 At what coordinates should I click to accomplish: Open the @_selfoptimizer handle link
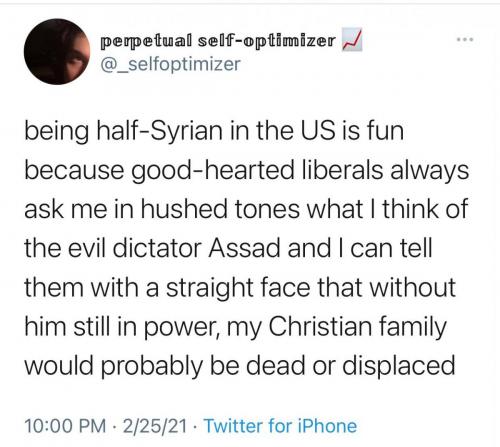click(x=170, y=64)
